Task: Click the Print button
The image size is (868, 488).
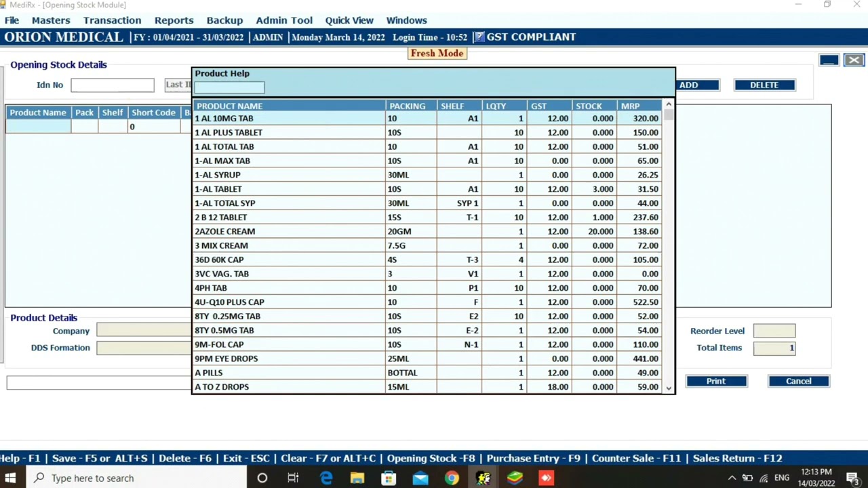Action: [x=716, y=381]
